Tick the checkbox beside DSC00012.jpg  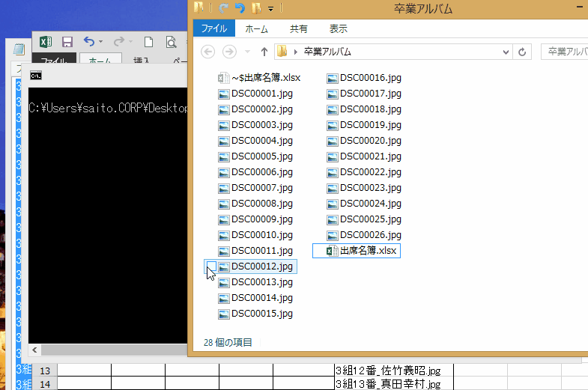[211, 266]
